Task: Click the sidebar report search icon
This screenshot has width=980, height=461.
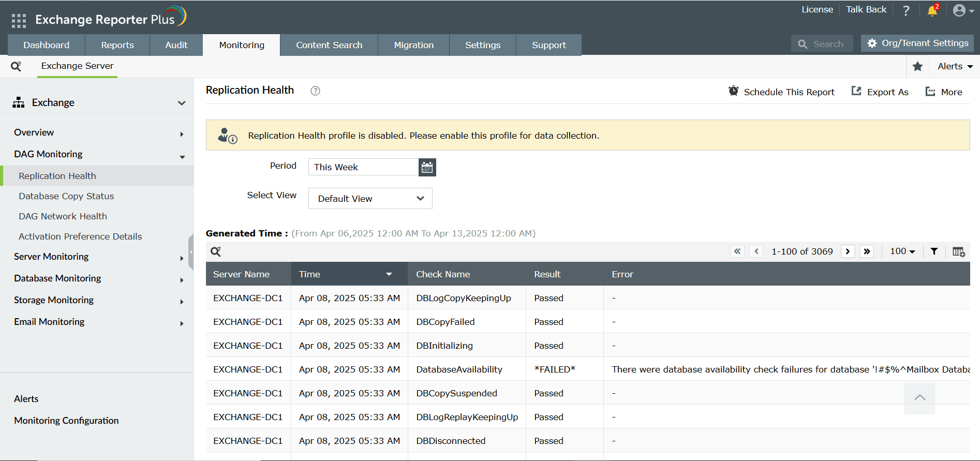Action: pos(16,66)
